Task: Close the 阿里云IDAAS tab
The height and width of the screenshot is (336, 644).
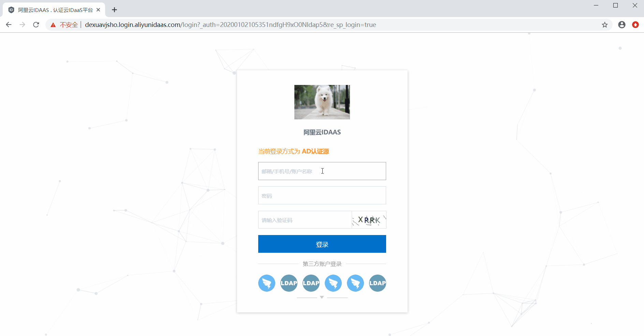Action: click(98, 10)
